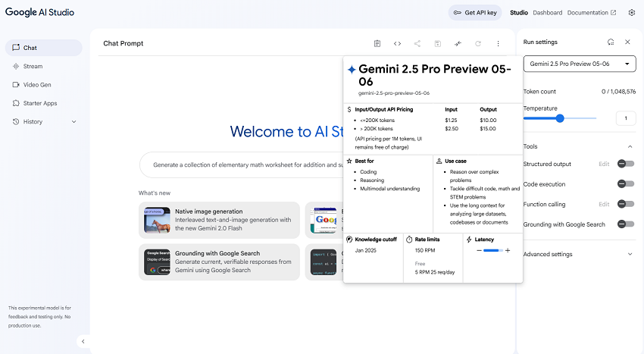
Task: Click the Video Gen camera icon
Action: (x=16, y=85)
